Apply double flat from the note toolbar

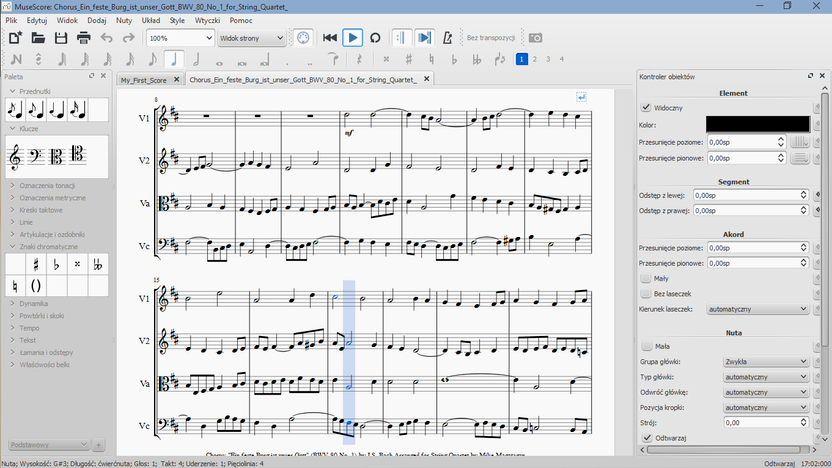(476, 59)
